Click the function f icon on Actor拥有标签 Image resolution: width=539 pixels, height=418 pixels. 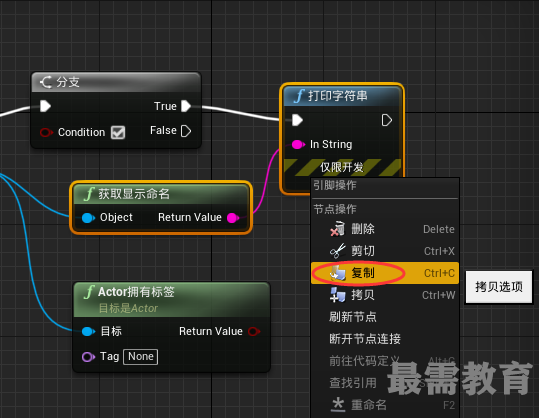[x=89, y=292]
